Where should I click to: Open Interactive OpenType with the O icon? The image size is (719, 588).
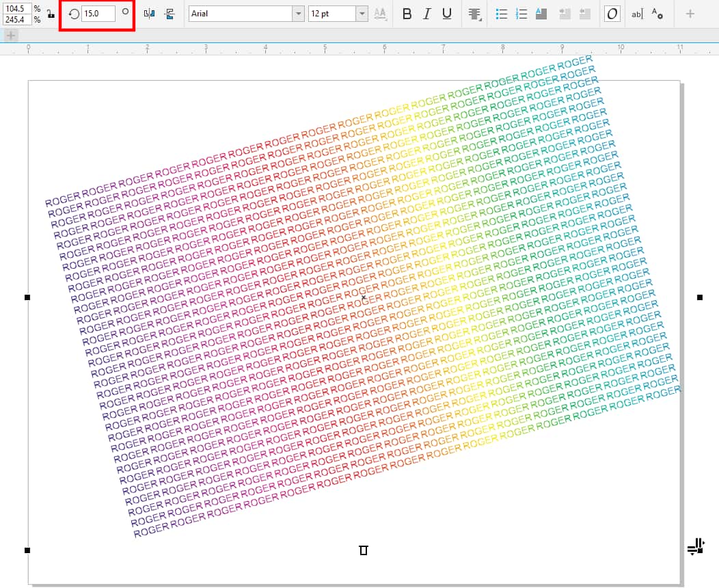coord(611,13)
